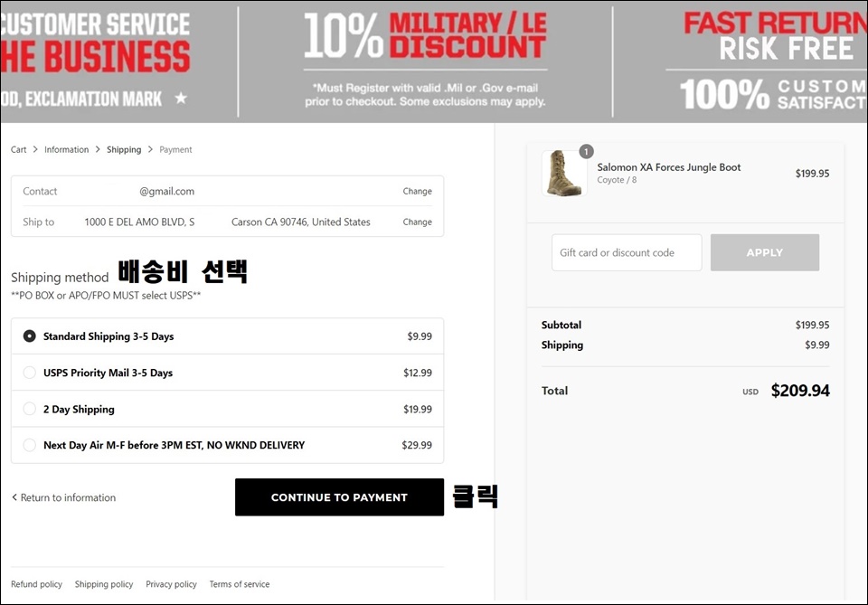This screenshot has height=605, width=868.
Task: Click the Salomon XA Forces Jungle Boot name
Action: coord(669,167)
